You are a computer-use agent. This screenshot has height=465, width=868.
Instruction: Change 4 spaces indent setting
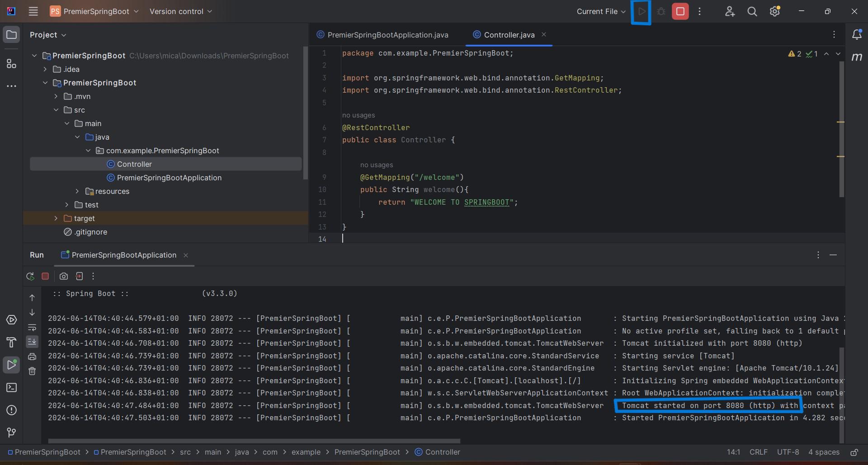824,452
